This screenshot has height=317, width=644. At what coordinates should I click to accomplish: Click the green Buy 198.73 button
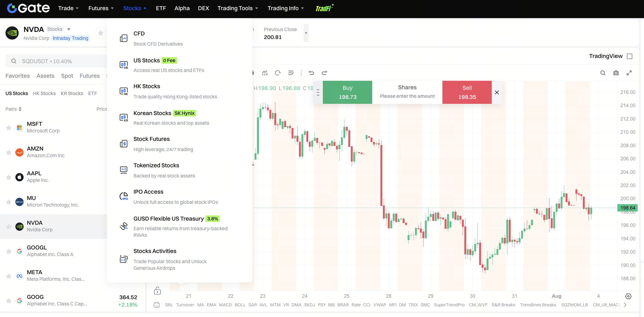pyautogui.click(x=348, y=92)
